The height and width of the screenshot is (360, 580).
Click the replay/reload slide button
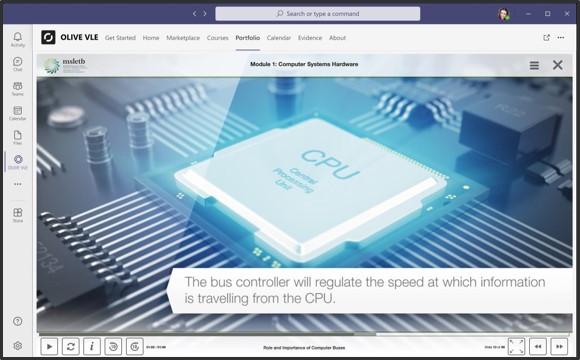point(70,347)
